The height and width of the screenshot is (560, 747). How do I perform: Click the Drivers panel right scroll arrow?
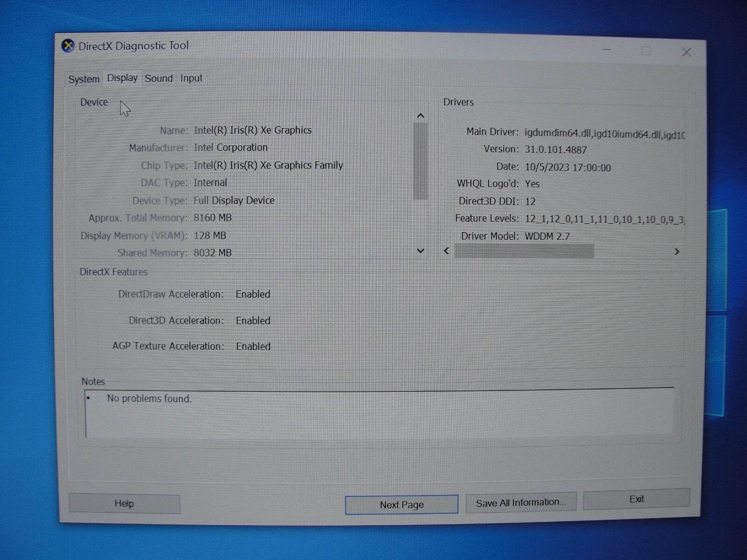pos(677,252)
